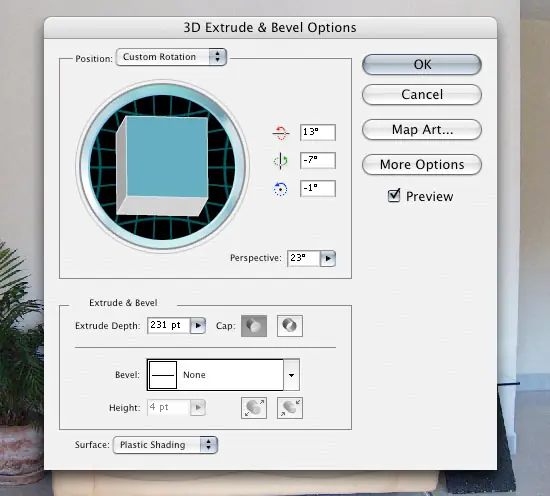Select Bevel Extent In icon
The height and width of the screenshot is (496, 550).
[x=290, y=408]
